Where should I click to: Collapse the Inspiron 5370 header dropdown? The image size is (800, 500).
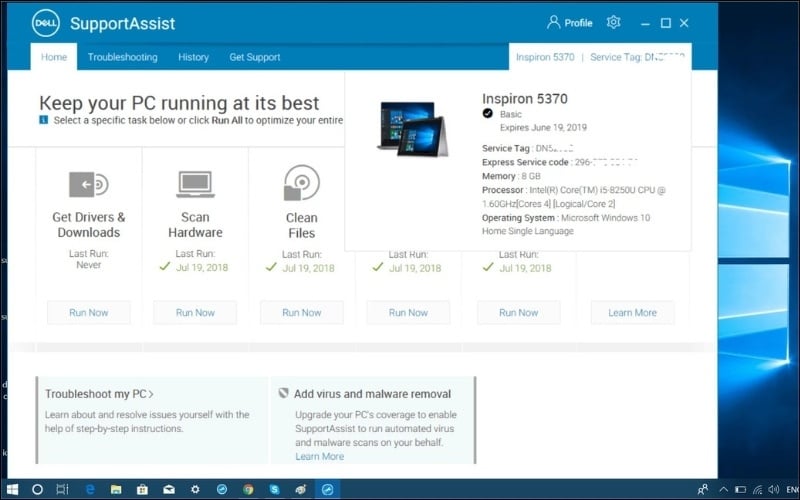click(545, 57)
